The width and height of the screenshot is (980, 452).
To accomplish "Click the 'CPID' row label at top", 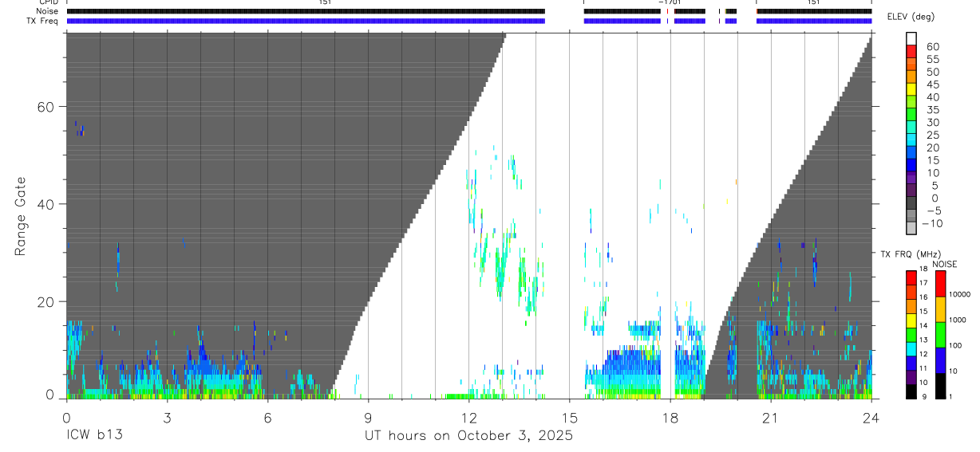I will click(48, 2).
